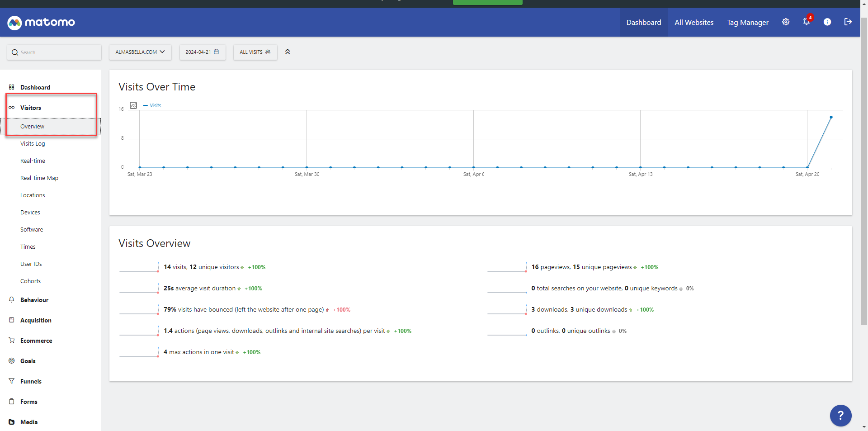Open the Times report
Viewport: 868px width, 431px height.
pos(28,247)
